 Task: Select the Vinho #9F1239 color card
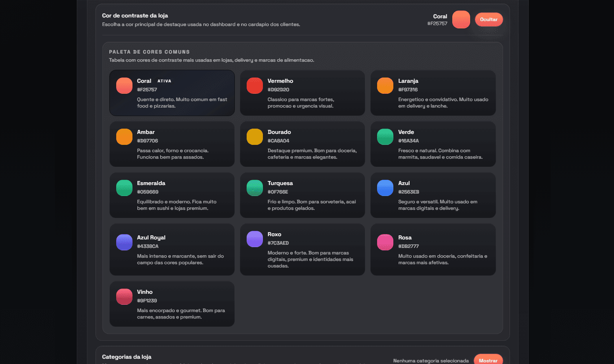tap(171, 304)
